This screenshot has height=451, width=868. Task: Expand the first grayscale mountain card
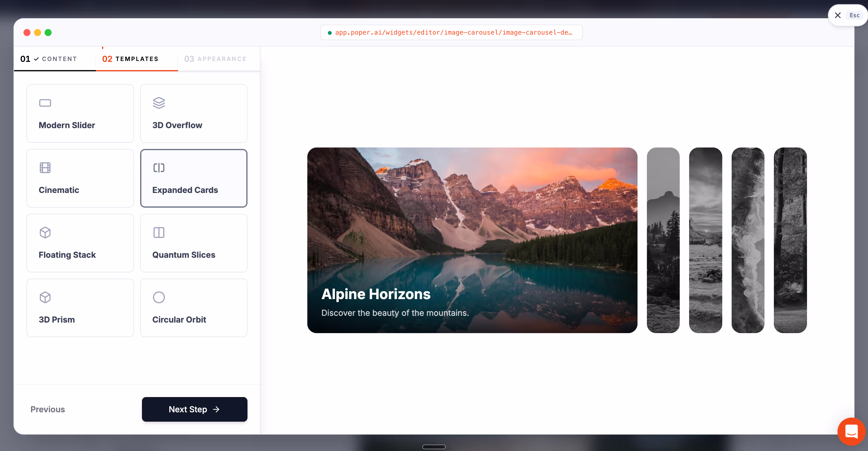tap(663, 240)
